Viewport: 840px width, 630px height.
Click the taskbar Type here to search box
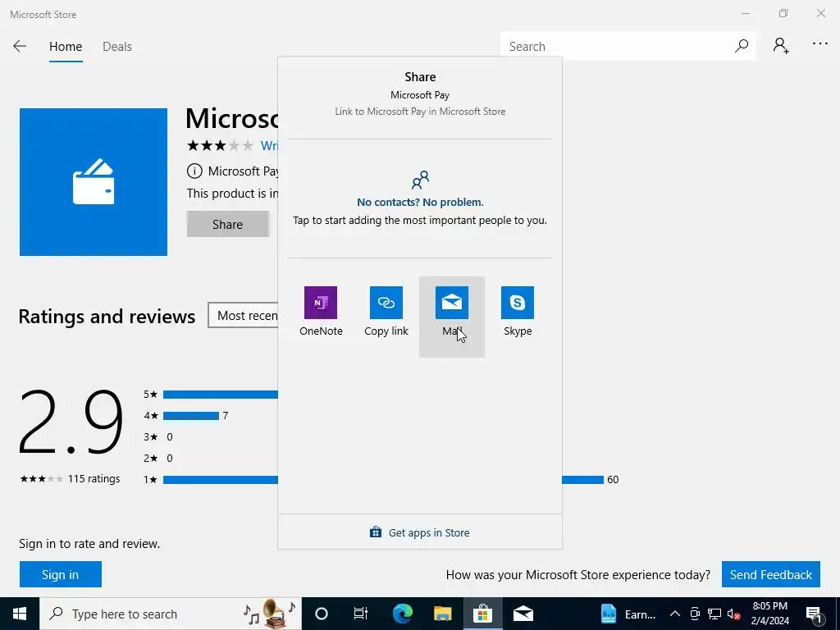point(171,614)
